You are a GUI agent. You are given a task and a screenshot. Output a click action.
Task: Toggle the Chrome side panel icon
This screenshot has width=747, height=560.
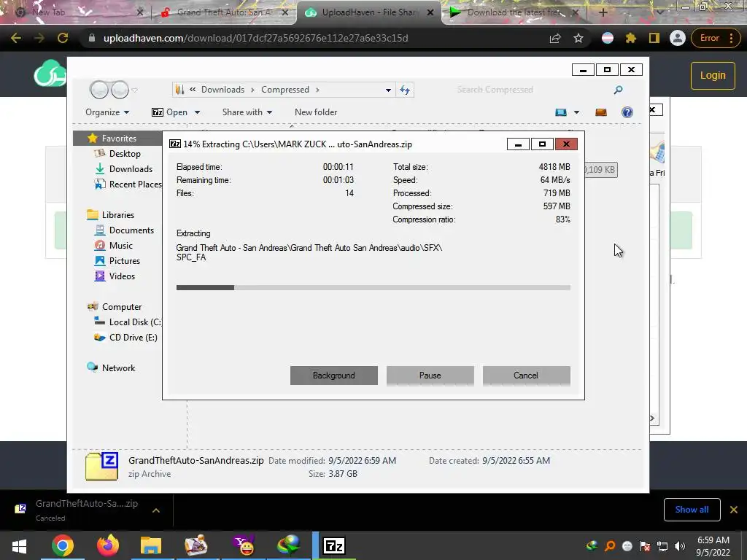pyautogui.click(x=654, y=38)
